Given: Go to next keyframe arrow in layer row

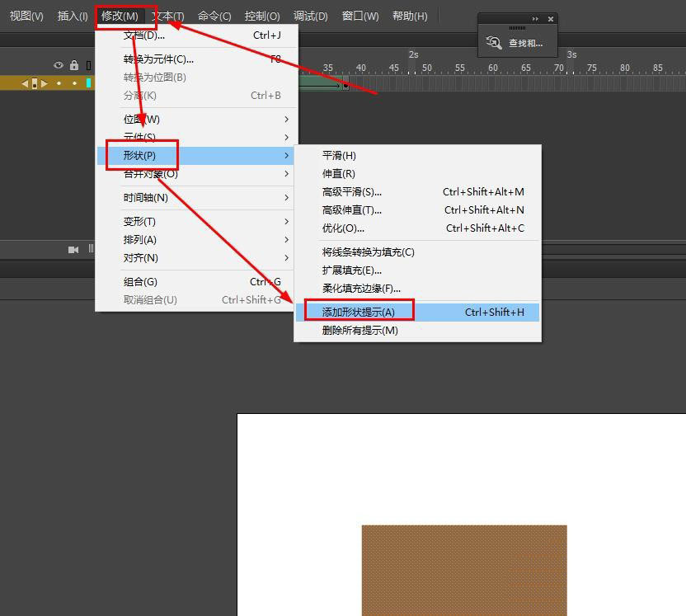Looking at the screenshot, I should 45,83.
